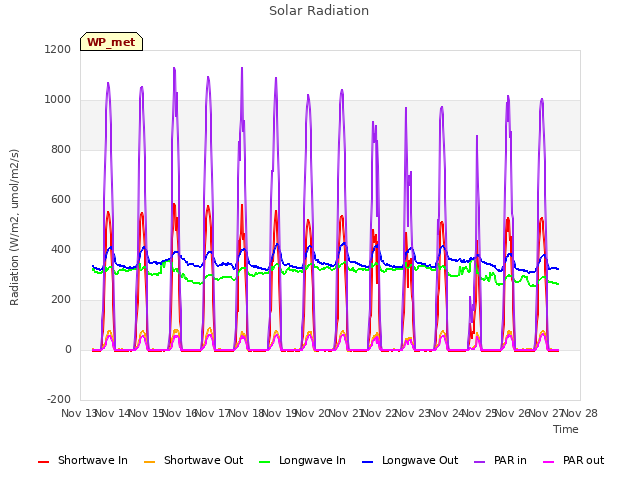The width and height of the screenshot is (640, 480).
Task: Click the 600 y-axis tick label
Action: coord(61,200)
